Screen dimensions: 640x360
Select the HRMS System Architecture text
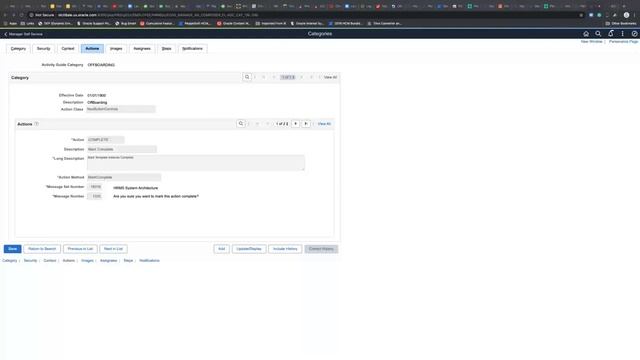point(136,188)
